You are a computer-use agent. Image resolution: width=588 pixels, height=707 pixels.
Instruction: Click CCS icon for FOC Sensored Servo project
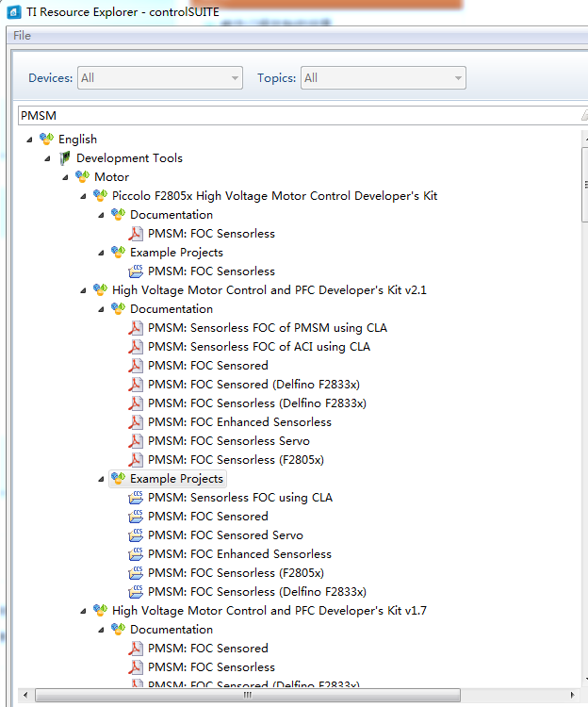(136, 535)
